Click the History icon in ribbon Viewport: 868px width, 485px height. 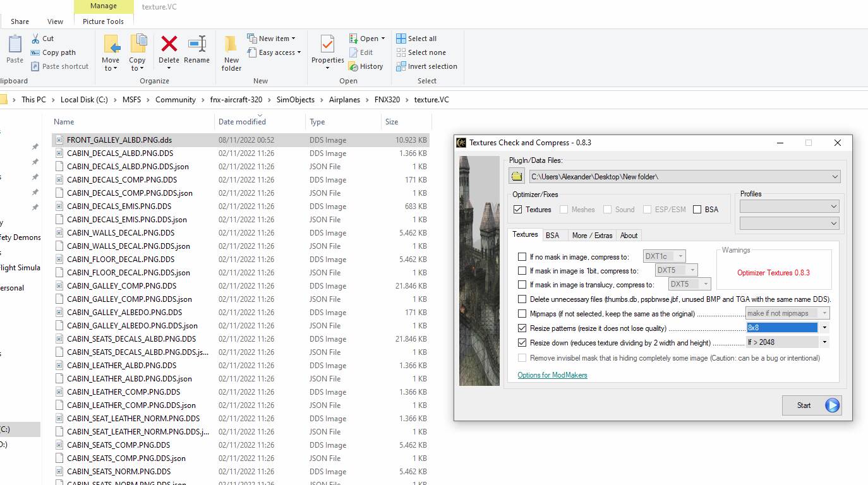[x=354, y=66]
